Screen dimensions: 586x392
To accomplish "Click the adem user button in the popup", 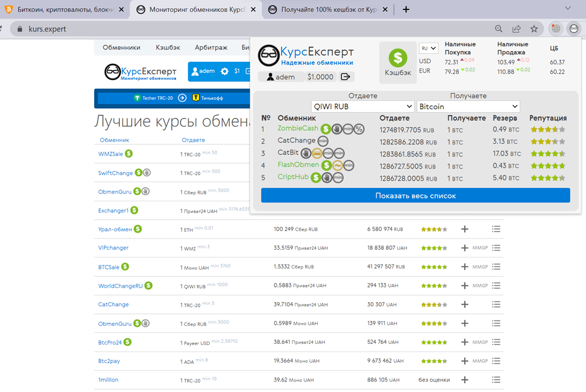I will (x=281, y=77).
